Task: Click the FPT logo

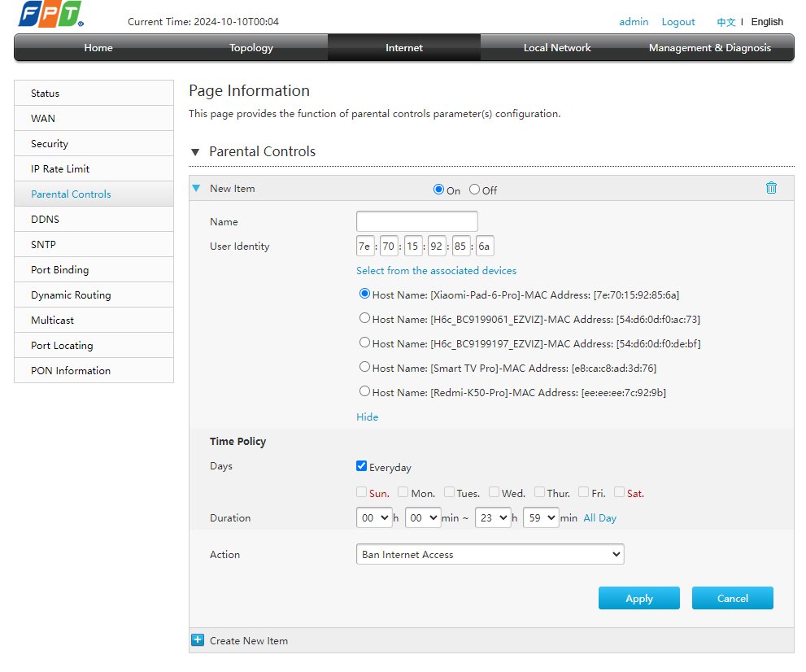Action: pyautogui.click(x=51, y=14)
